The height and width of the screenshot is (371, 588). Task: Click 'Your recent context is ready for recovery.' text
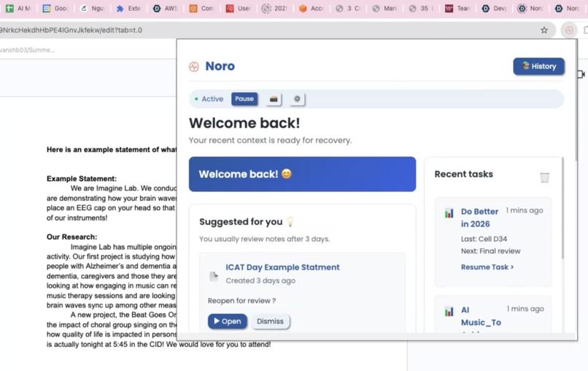tap(271, 140)
